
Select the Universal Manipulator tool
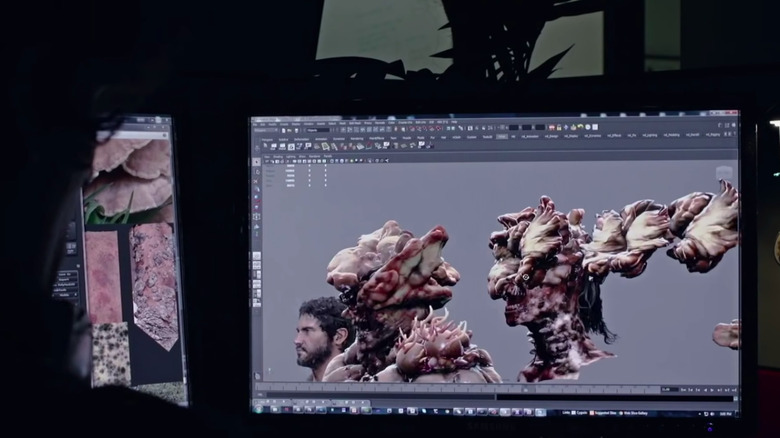pos(257,217)
